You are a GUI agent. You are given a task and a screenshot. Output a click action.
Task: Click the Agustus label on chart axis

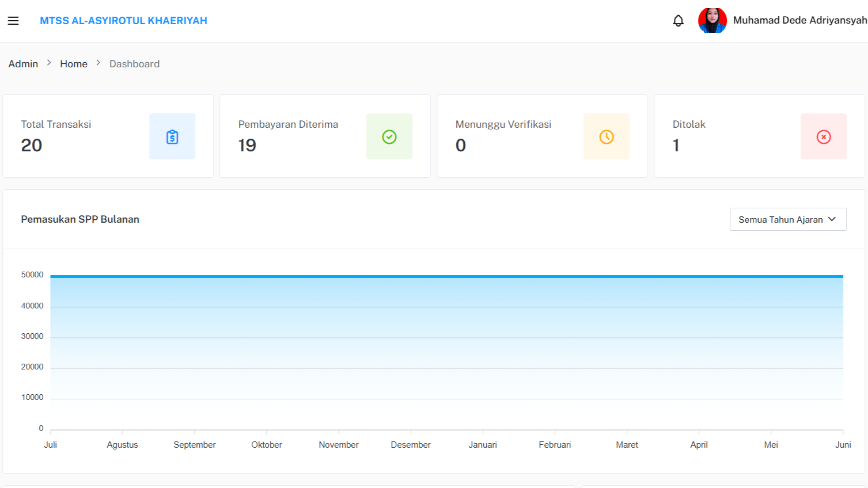click(123, 445)
